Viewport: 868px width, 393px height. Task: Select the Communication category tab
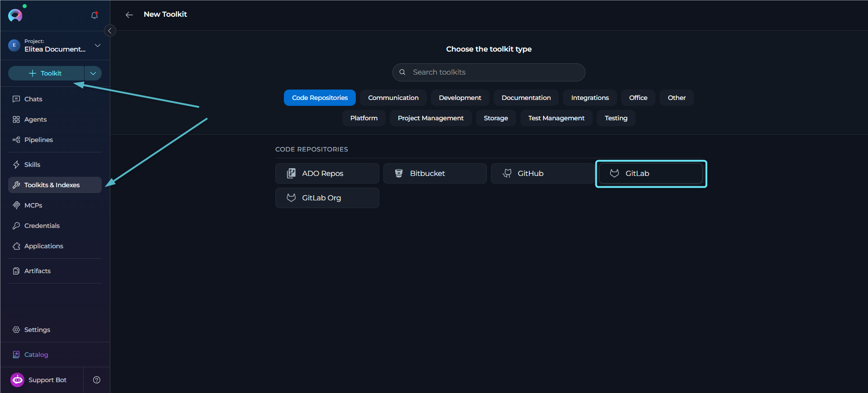click(393, 98)
